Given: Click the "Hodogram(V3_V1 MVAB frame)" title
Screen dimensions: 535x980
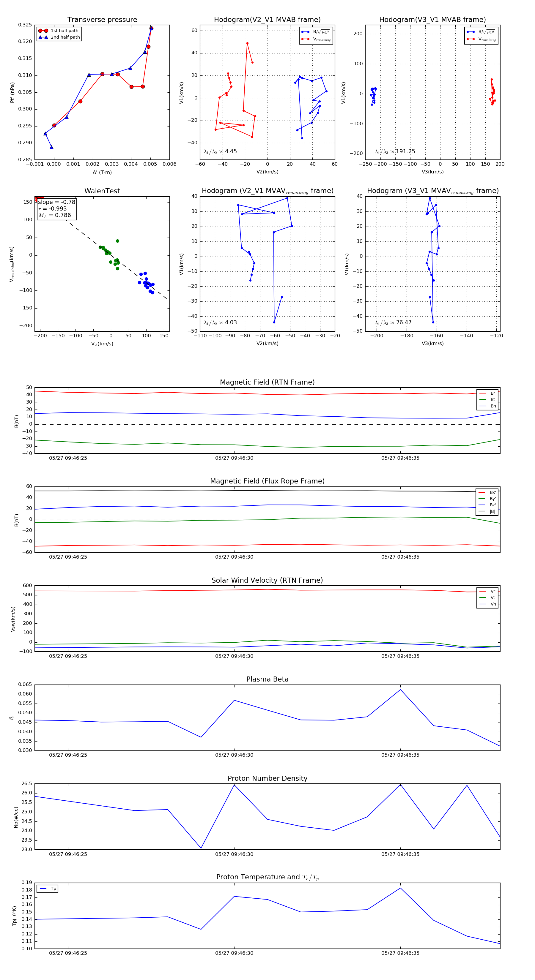Looking at the screenshot, I should 432,20.
